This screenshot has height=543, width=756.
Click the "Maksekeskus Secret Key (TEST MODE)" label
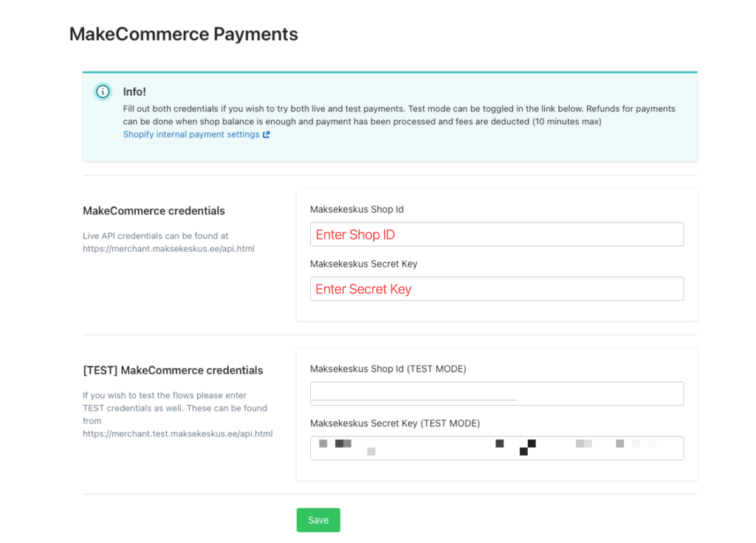coord(394,423)
